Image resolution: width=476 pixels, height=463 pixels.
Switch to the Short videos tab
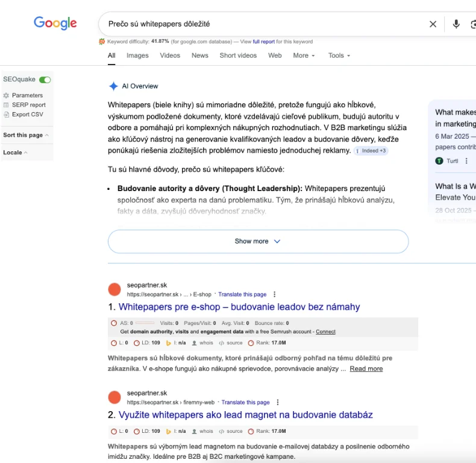tap(237, 55)
